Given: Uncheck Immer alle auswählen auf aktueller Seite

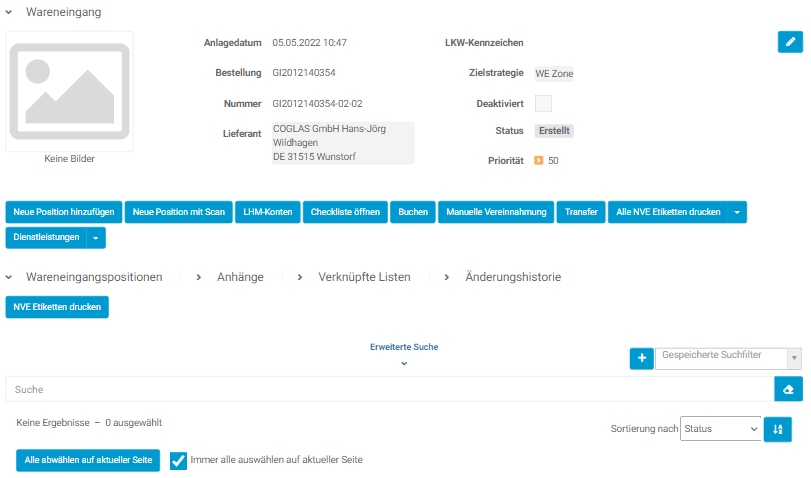Looking at the screenshot, I should 179,460.
